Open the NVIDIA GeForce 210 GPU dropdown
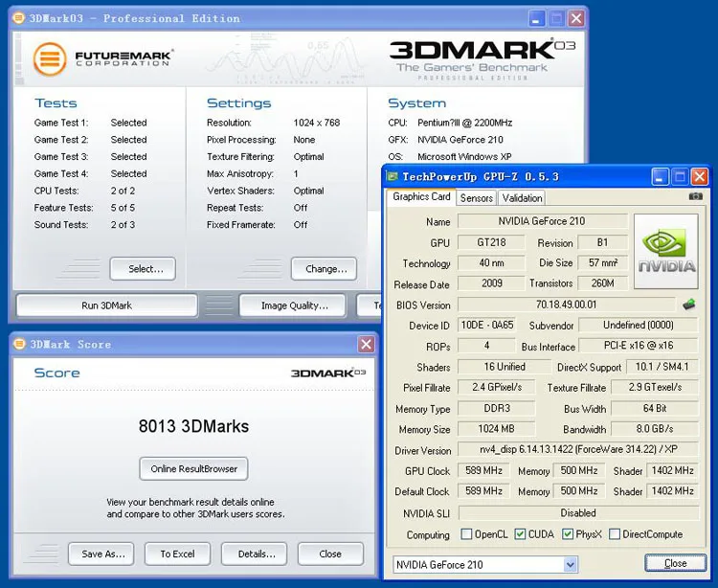This screenshot has height=588, width=718. (571, 565)
